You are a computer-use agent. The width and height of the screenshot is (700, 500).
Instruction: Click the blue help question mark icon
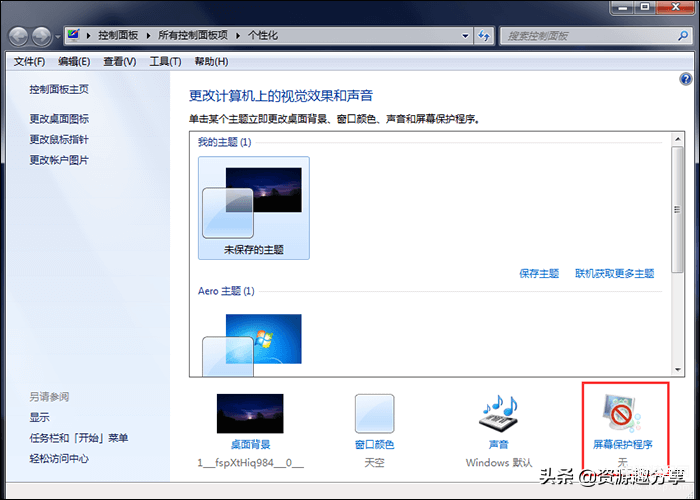coord(686,79)
